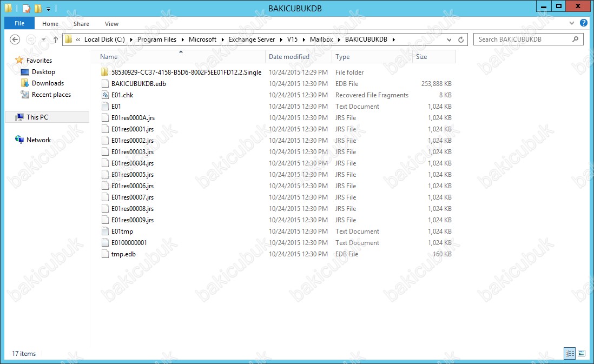This screenshot has width=594, height=364.
Task: Click the Properties quick access icon
Action: 26,8
